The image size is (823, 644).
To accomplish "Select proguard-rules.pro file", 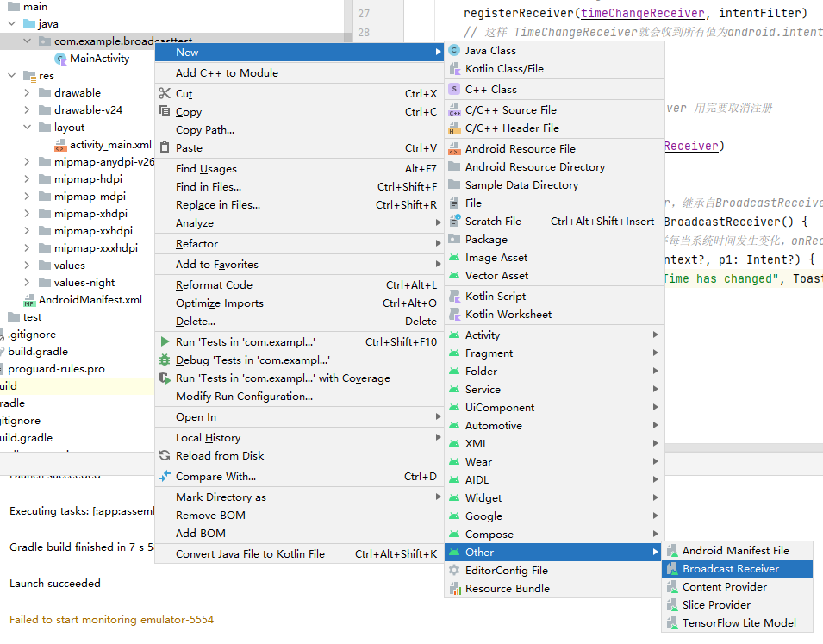I will click(x=56, y=369).
